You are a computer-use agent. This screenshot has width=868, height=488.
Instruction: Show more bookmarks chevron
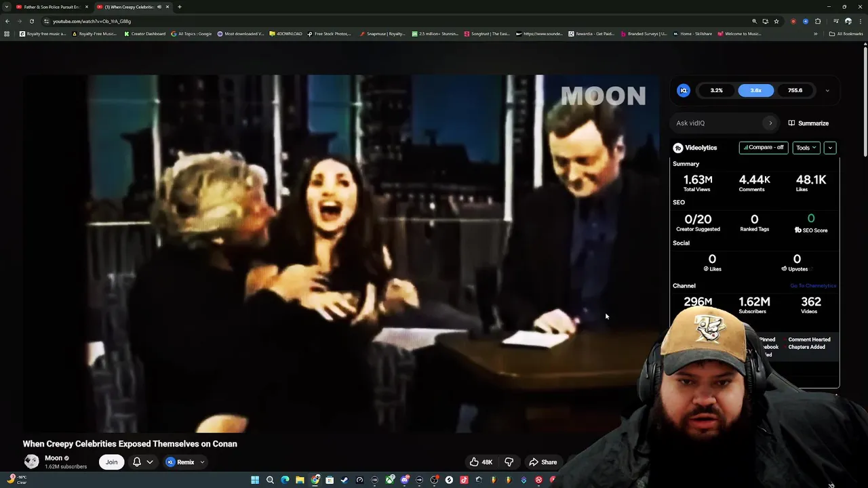(815, 34)
